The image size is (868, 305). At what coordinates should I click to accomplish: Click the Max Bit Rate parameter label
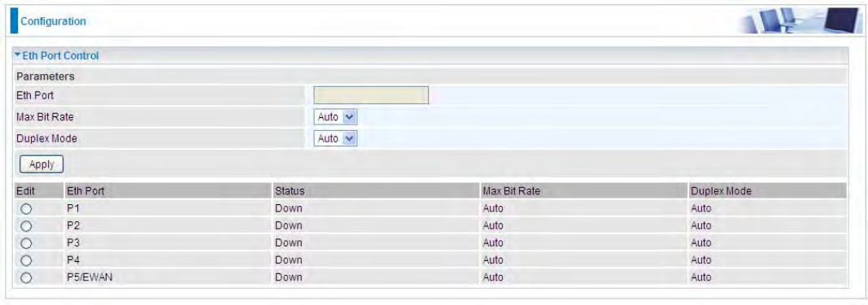[x=46, y=117]
